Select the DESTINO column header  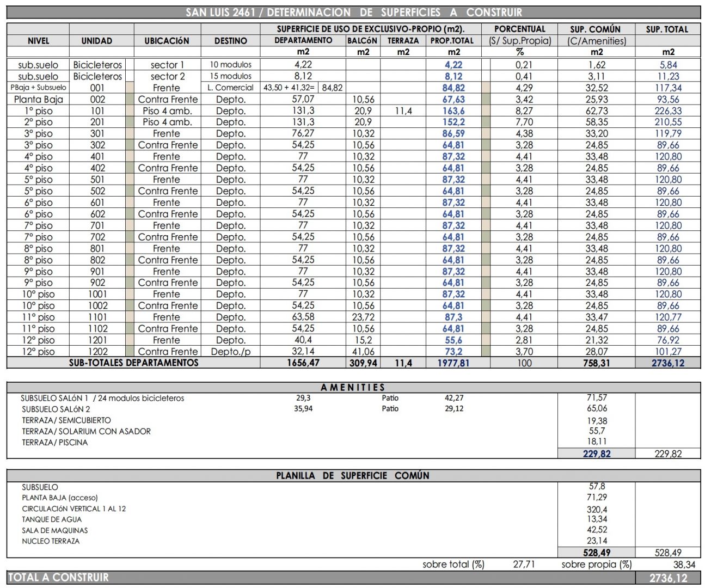pos(230,41)
